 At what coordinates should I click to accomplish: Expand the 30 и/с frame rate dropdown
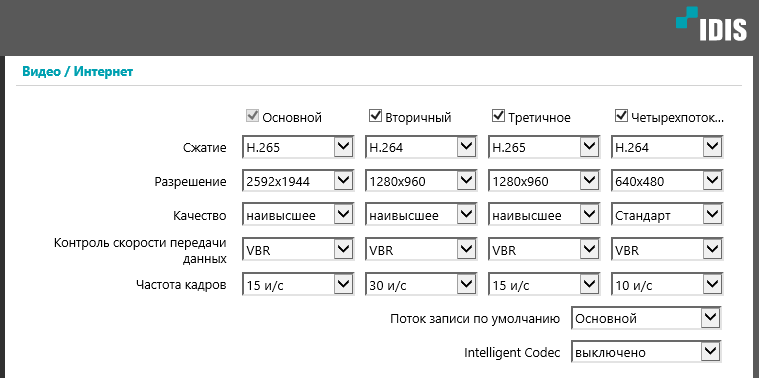pos(421,284)
